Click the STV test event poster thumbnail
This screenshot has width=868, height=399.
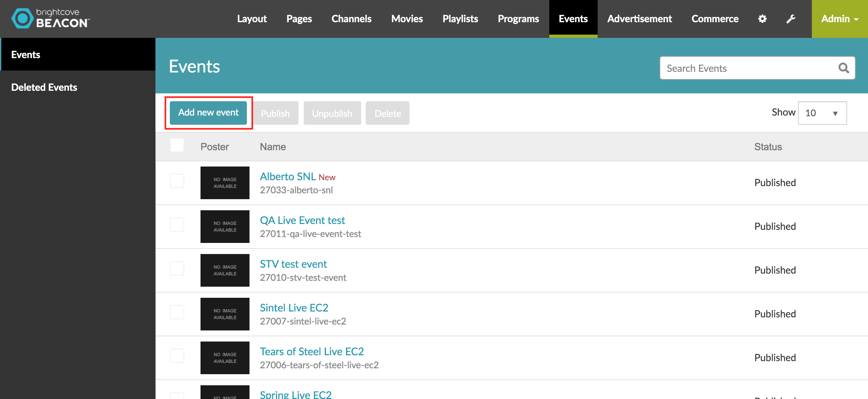(x=225, y=270)
